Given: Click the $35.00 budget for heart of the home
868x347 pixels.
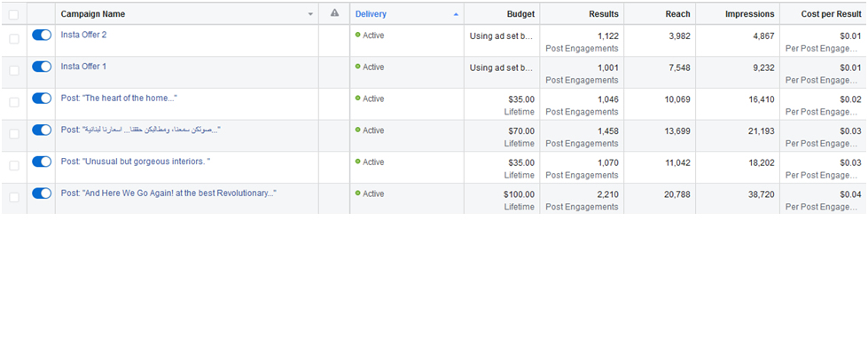Looking at the screenshot, I should coord(521,99).
